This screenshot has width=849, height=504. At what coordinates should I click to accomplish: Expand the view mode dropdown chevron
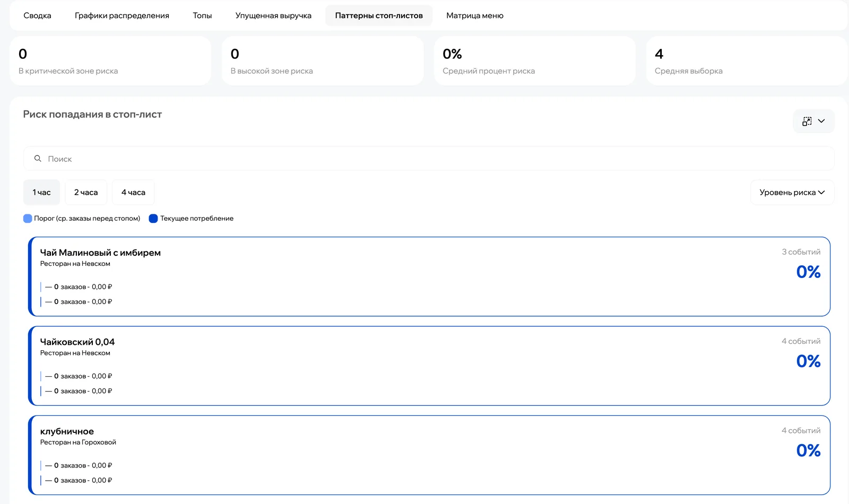821,121
